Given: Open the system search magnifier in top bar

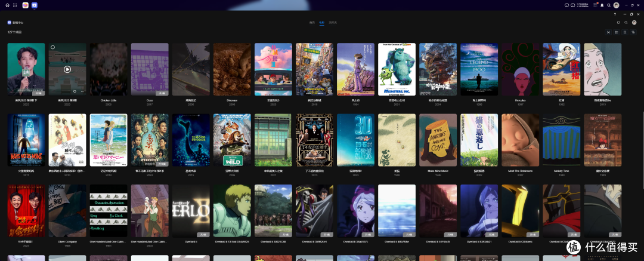Looking at the screenshot, I should pos(609,5).
